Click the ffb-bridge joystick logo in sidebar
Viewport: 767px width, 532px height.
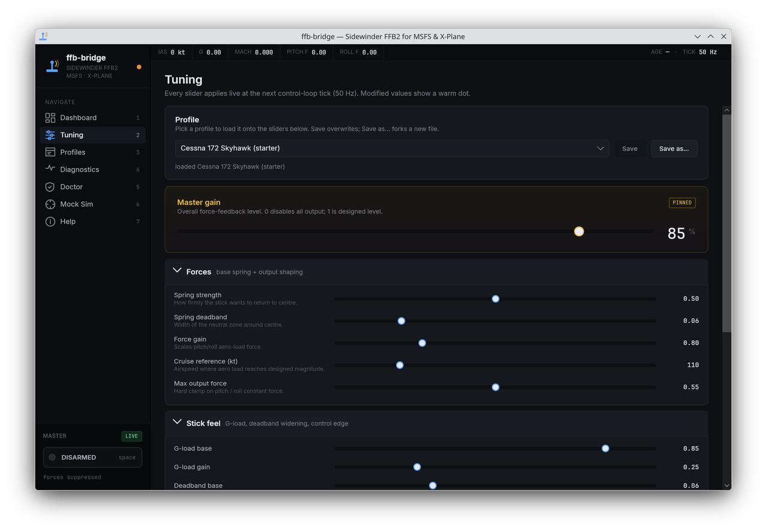coord(53,66)
